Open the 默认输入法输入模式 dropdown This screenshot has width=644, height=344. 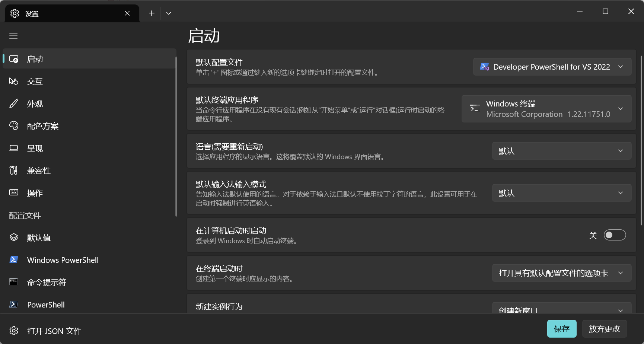tap(562, 193)
